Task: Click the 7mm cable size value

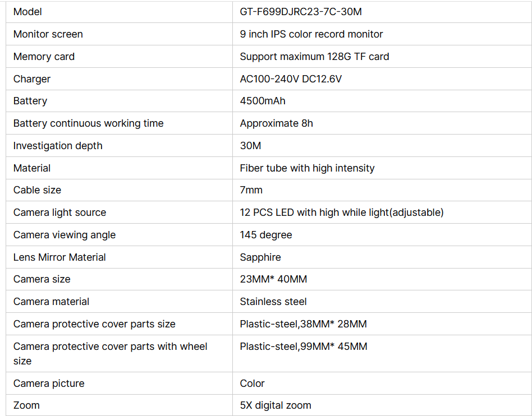Action: pyautogui.click(x=251, y=190)
